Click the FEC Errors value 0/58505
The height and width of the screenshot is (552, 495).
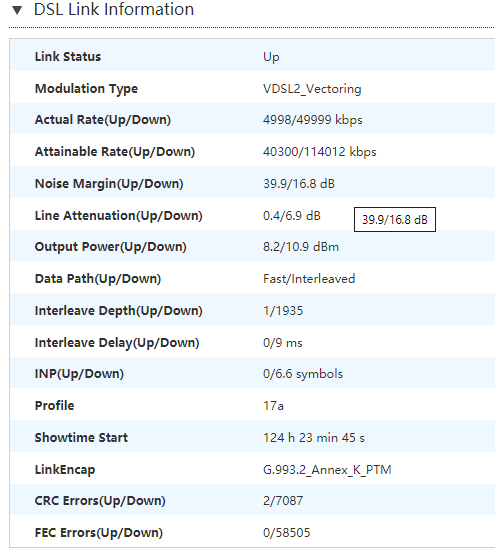point(286,533)
